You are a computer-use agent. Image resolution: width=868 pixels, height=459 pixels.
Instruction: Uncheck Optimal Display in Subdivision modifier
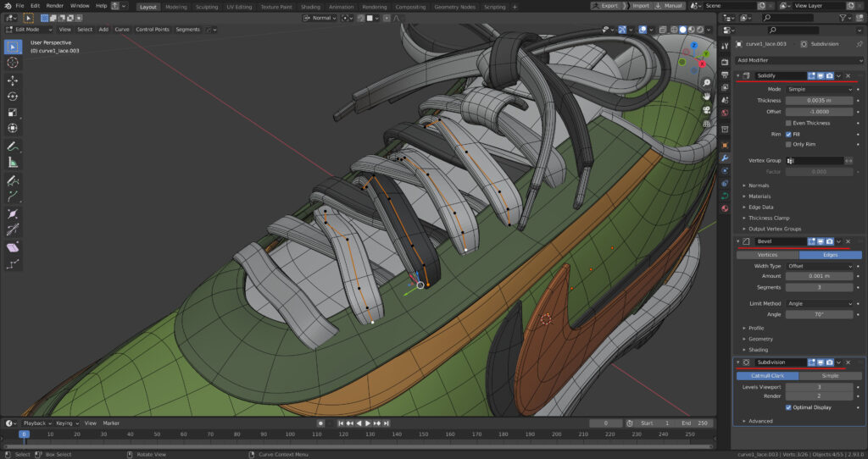788,407
